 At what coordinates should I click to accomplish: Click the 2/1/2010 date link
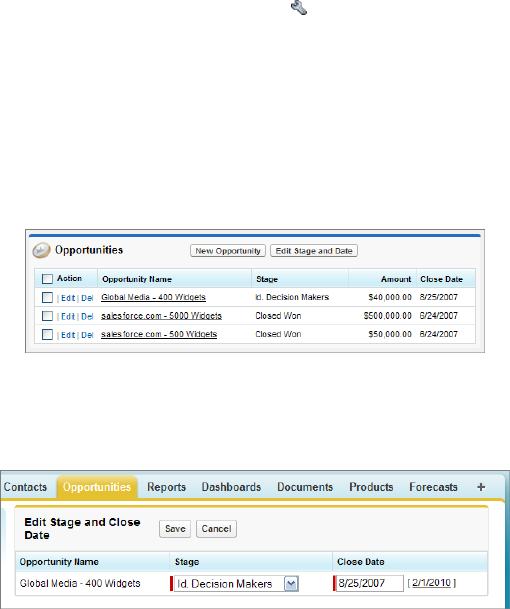click(x=432, y=583)
